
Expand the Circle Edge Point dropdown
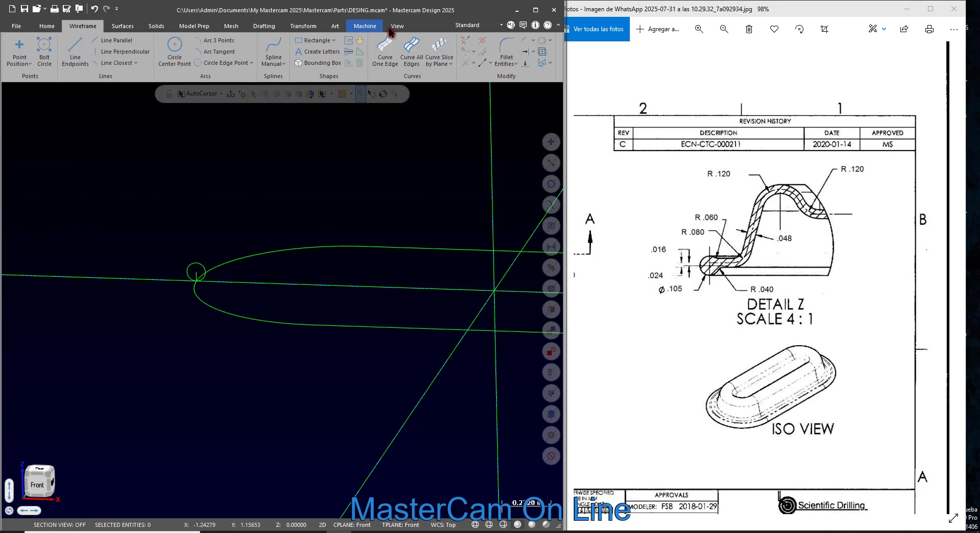252,63
